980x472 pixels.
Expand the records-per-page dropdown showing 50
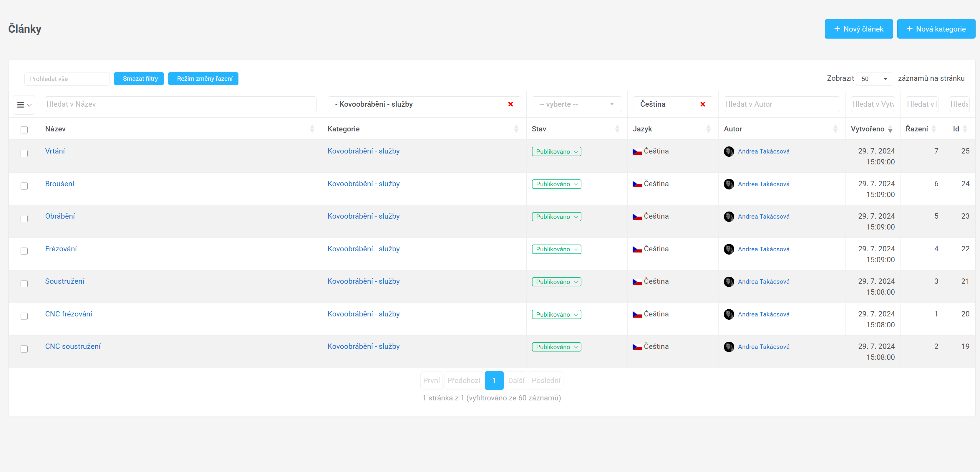pos(874,79)
